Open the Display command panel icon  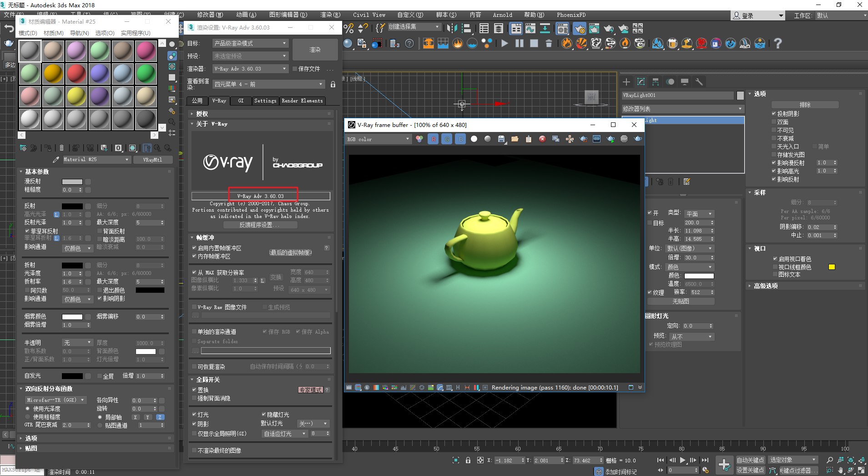685,82
